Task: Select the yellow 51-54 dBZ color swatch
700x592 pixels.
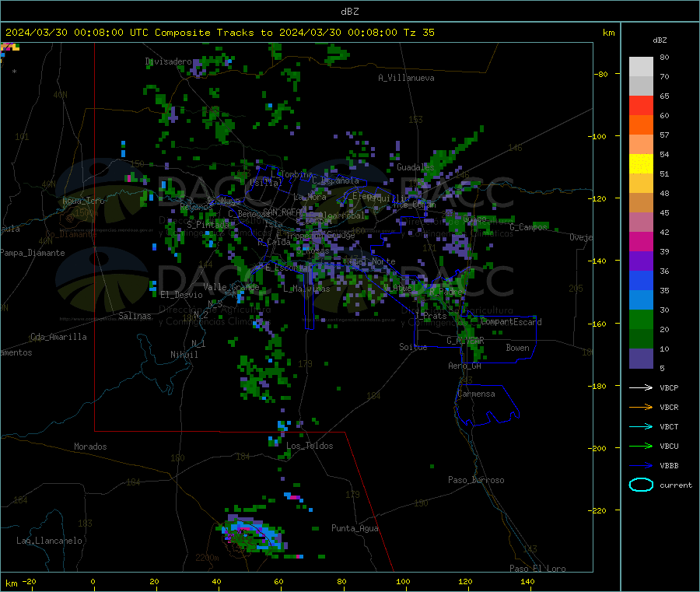Action: (x=641, y=164)
